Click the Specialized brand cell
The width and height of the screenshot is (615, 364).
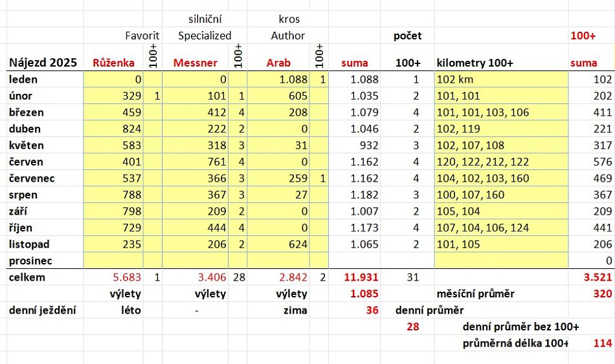(x=205, y=36)
